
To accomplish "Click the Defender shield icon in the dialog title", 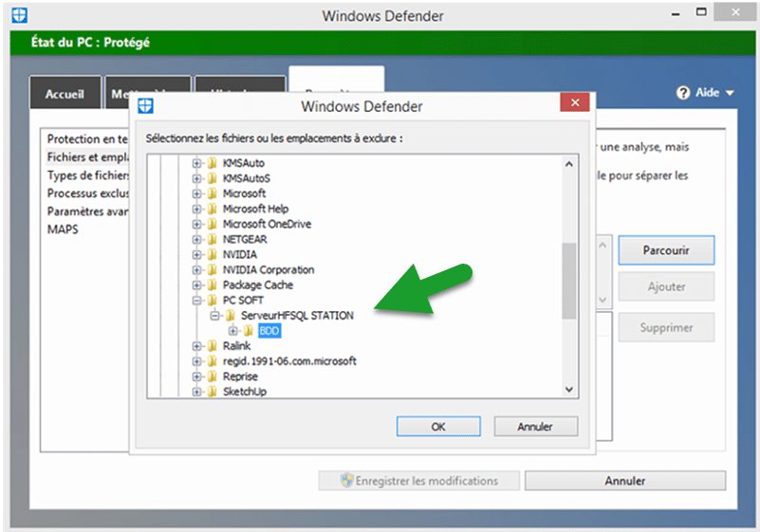I will (145, 105).
